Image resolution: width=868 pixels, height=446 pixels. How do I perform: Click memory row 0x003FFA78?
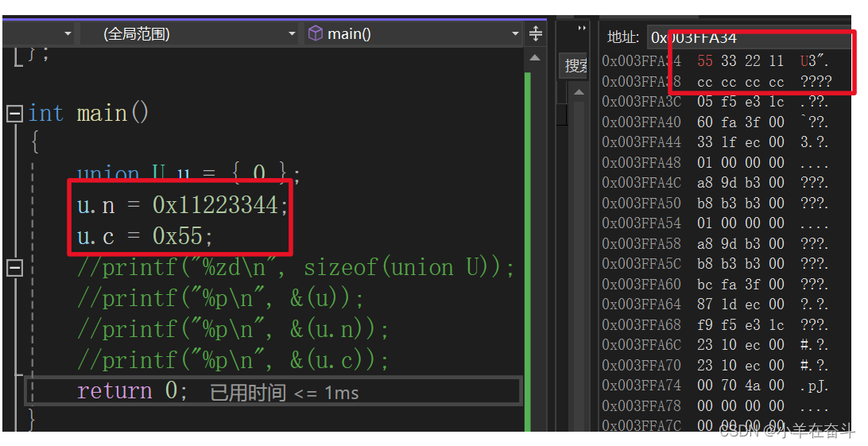[715, 405]
